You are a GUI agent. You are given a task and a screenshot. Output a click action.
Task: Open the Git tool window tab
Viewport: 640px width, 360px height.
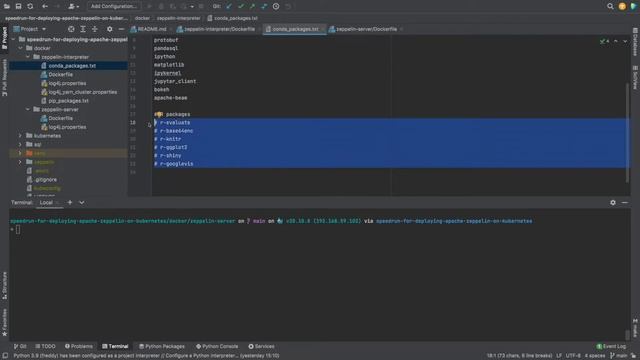click(20, 346)
